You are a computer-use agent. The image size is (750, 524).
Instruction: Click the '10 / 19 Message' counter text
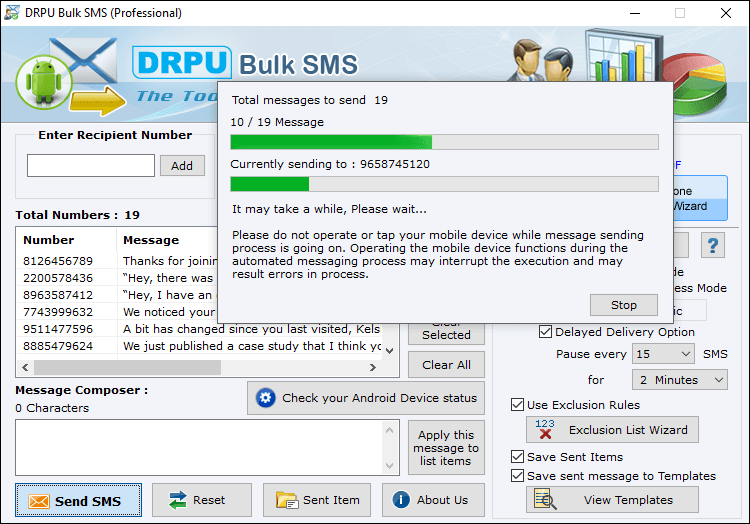coord(277,122)
